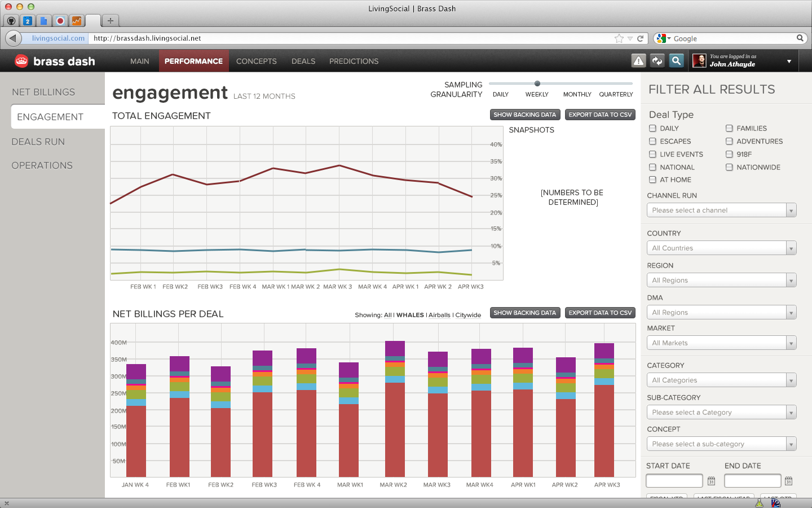Click Export Data to CSV for Total Engagement

(x=600, y=115)
